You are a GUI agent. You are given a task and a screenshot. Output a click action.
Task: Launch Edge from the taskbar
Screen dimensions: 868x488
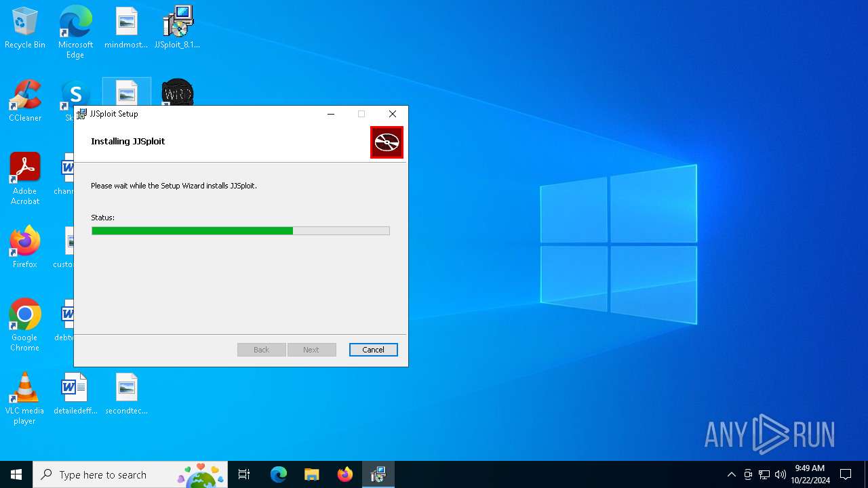(x=279, y=474)
